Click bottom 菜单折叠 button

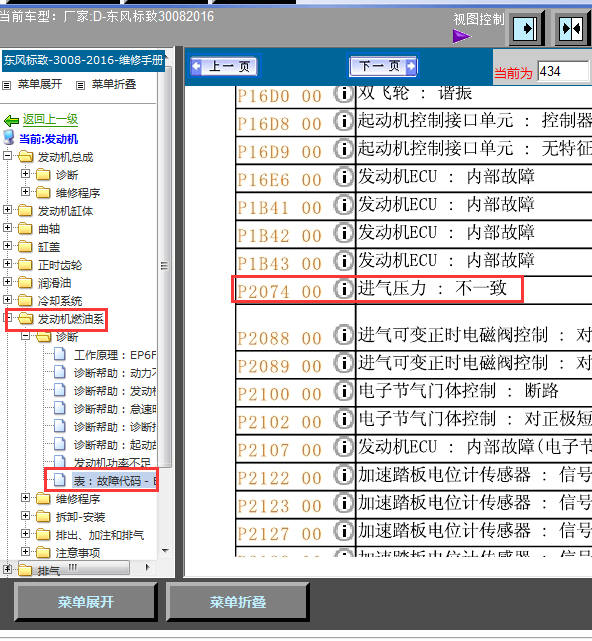click(x=237, y=602)
